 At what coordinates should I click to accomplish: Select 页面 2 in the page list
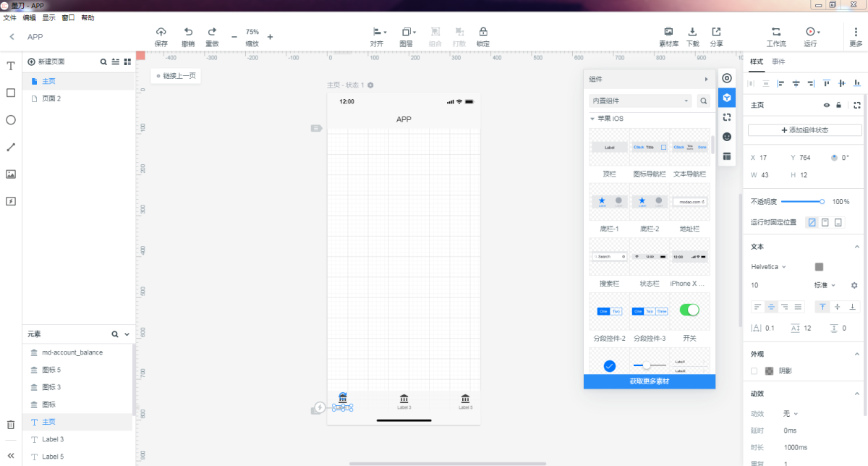point(51,98)
